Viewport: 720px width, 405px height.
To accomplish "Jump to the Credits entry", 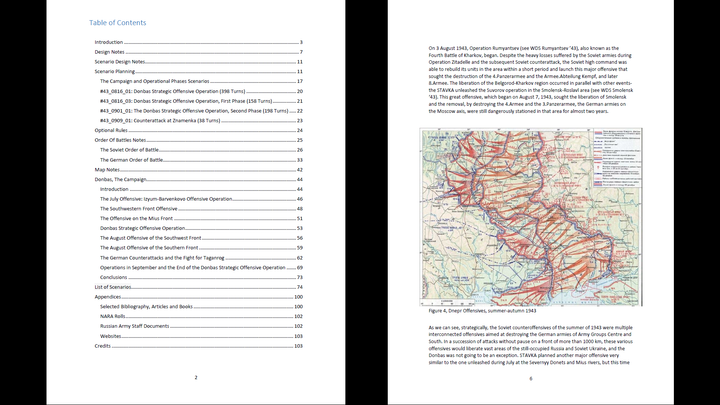I will [x=103, y=345].
